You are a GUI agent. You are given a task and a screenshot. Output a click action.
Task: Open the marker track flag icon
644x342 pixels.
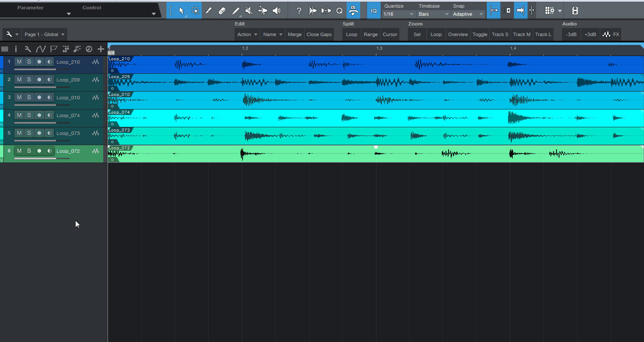coord(54,49)
